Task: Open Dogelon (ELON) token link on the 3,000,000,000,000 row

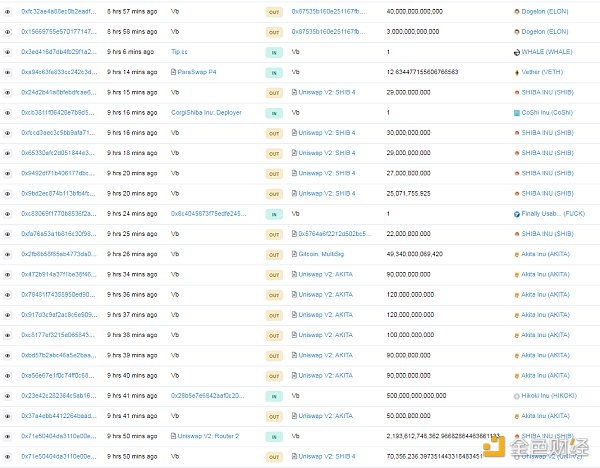Action: click(545, 32)
